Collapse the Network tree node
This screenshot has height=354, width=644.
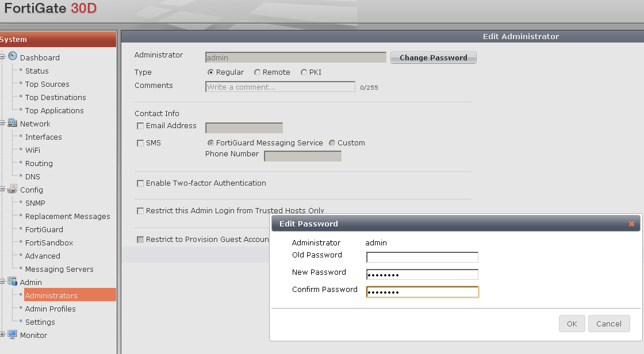coord(2,123)
